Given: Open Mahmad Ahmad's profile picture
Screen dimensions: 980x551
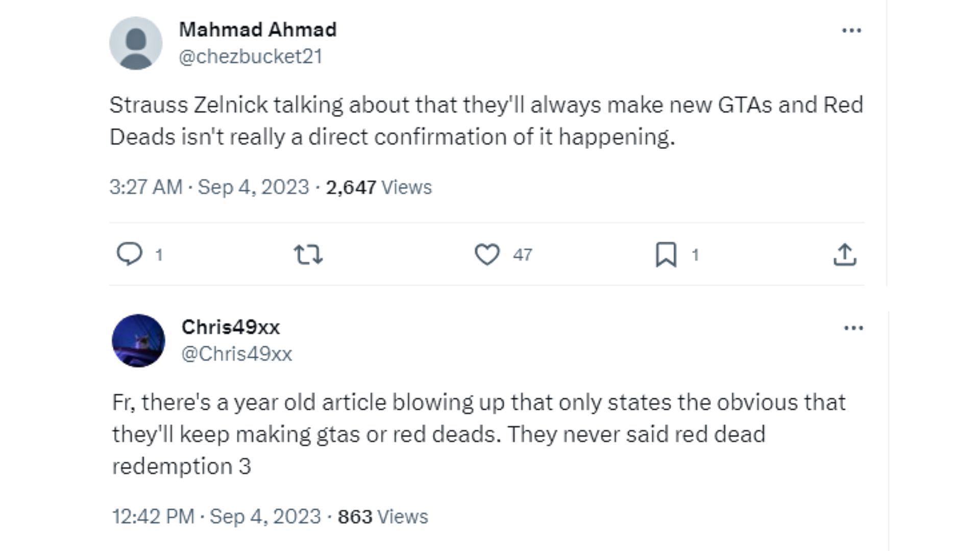Looking at the screenshot, I should pos(136,43).
